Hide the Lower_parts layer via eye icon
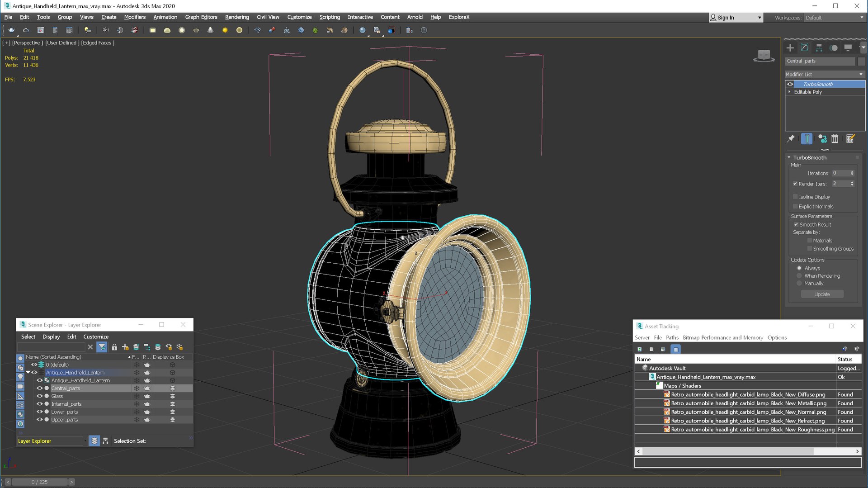 coord(39,412)
